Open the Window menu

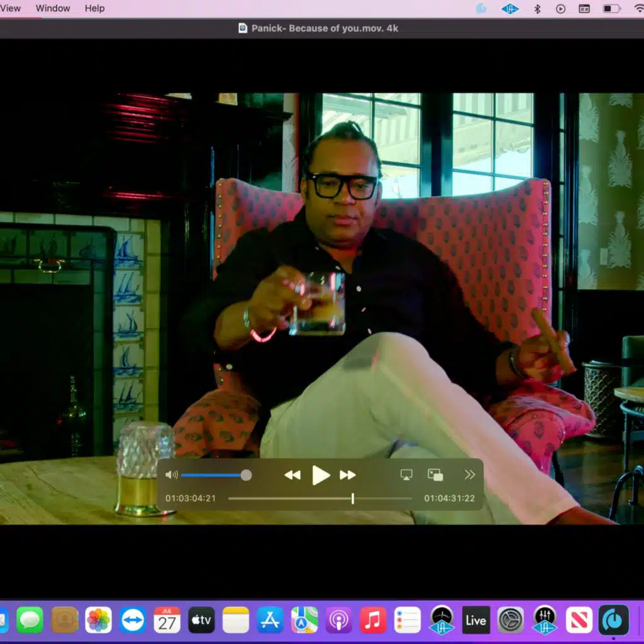pyautogui.click(x=53, y=8)
